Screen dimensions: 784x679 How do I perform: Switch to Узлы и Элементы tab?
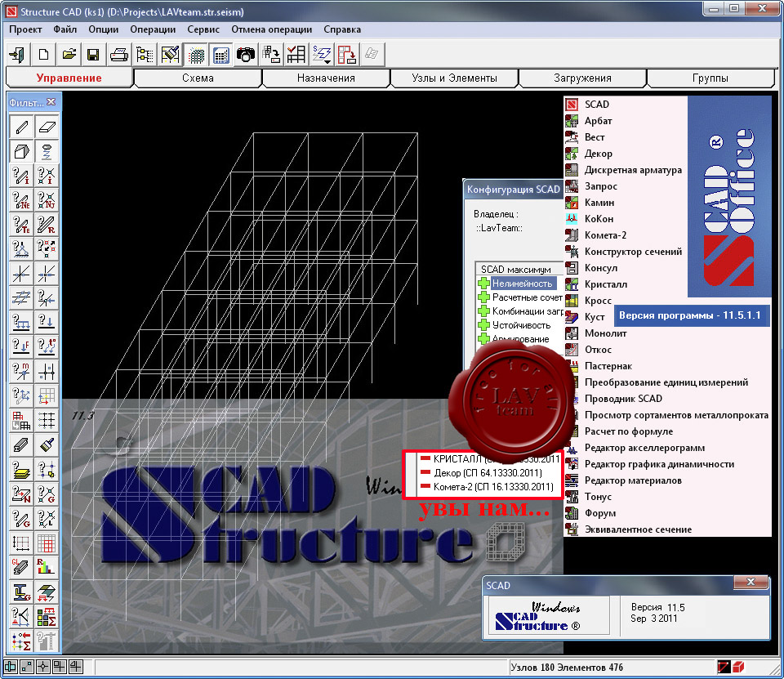(454, 78)
